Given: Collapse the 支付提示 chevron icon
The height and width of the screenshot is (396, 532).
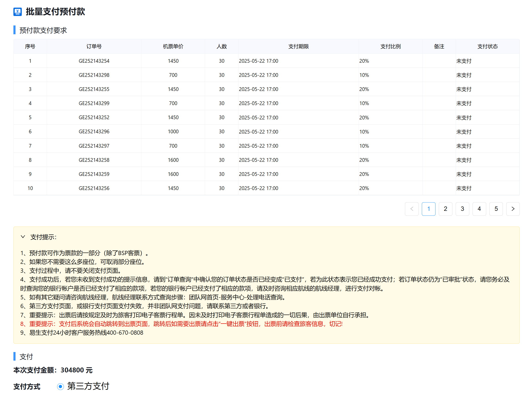Looking at the screenshot, I should click(23, 237).
